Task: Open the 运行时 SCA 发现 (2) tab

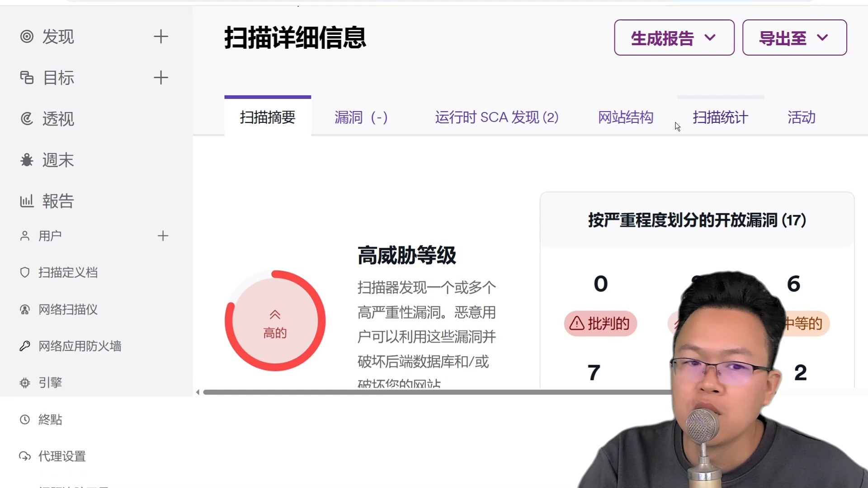Action: pos(497,117)
